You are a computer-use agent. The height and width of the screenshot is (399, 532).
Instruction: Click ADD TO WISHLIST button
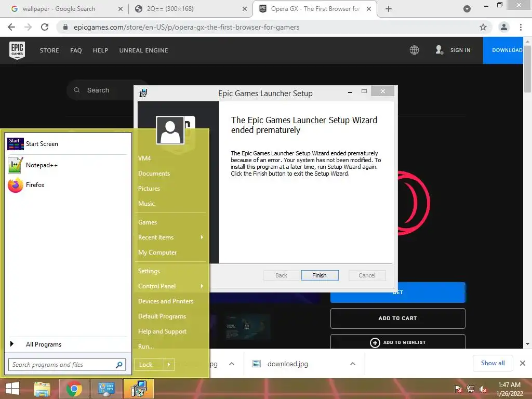pyautogui.click(x=397, y=342)
